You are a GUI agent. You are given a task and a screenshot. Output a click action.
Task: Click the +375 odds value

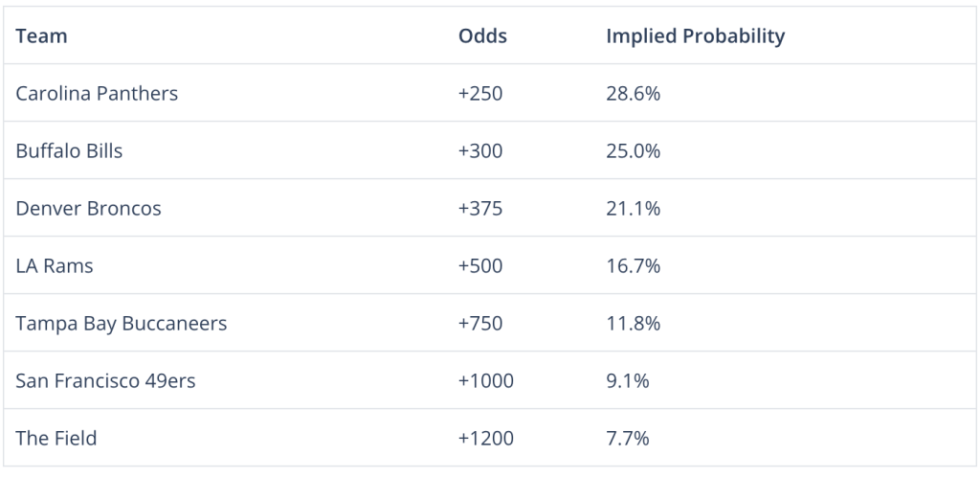480,208
